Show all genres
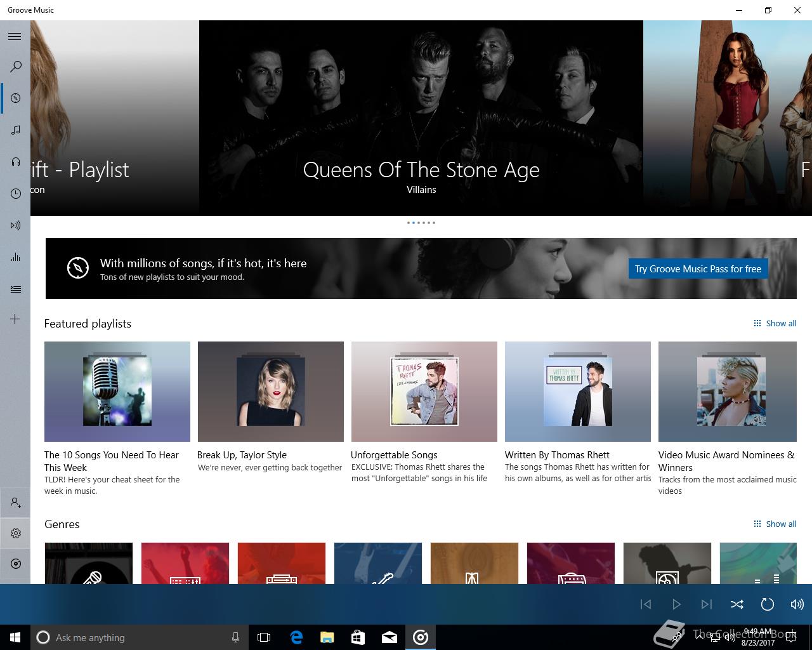 pos(775,524)
